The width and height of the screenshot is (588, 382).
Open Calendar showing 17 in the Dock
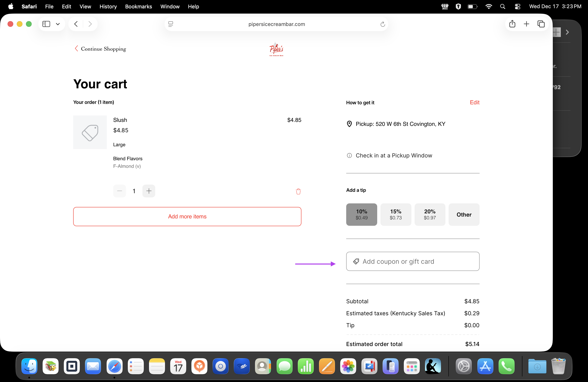coord(178,366)
